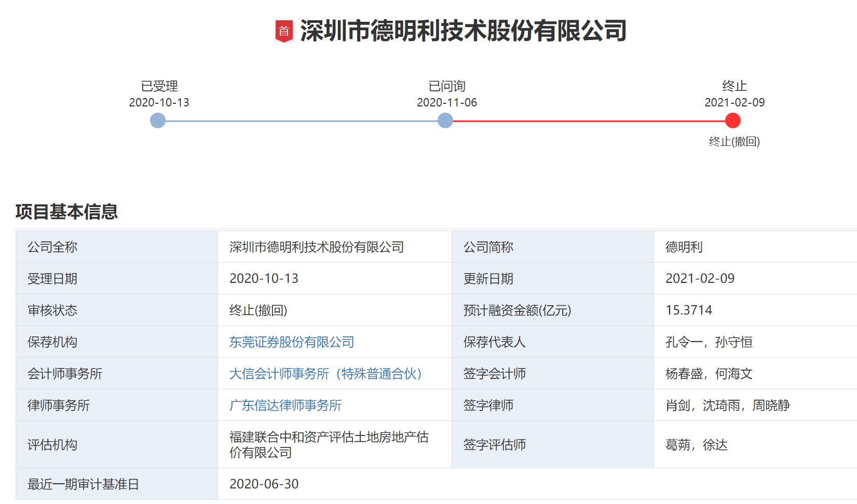Click the 终止(撤回) caption below timeline
The image size is (857, 504).
(x=734, y=141)
